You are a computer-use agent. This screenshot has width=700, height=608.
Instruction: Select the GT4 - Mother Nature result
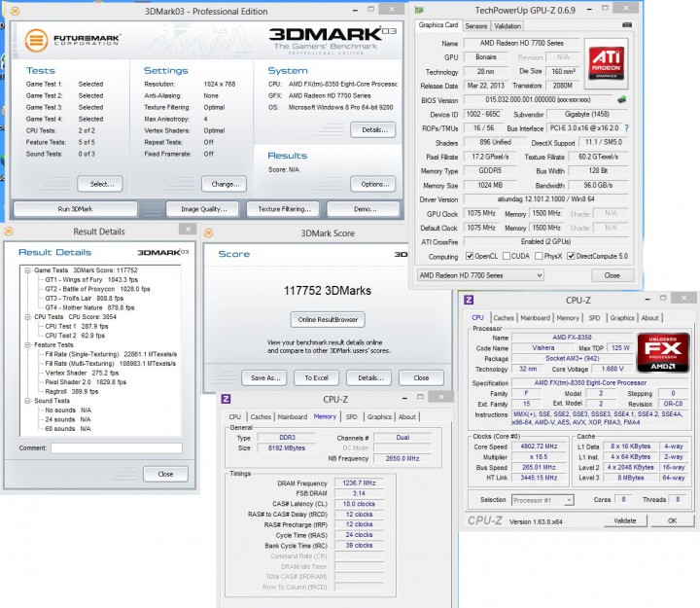pyautogui.click(x=89, y=307)
